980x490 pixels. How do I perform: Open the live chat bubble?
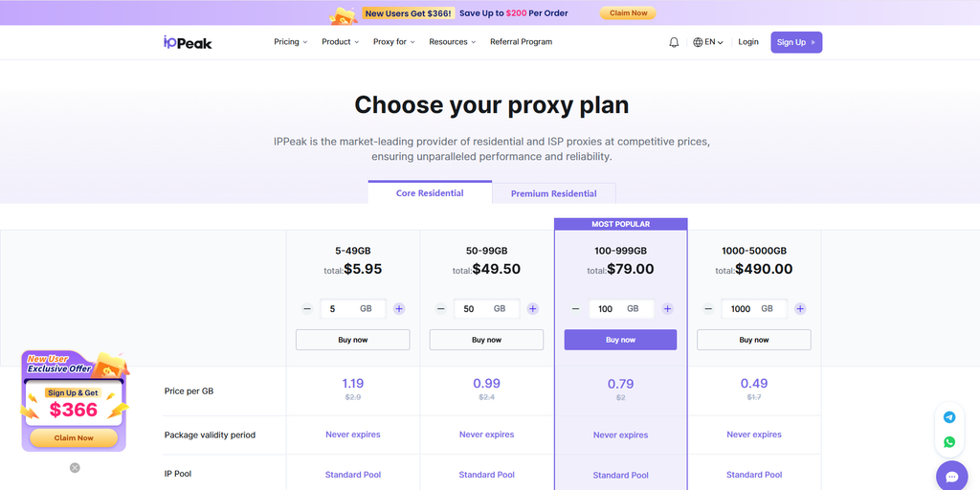tap(952, 477)
